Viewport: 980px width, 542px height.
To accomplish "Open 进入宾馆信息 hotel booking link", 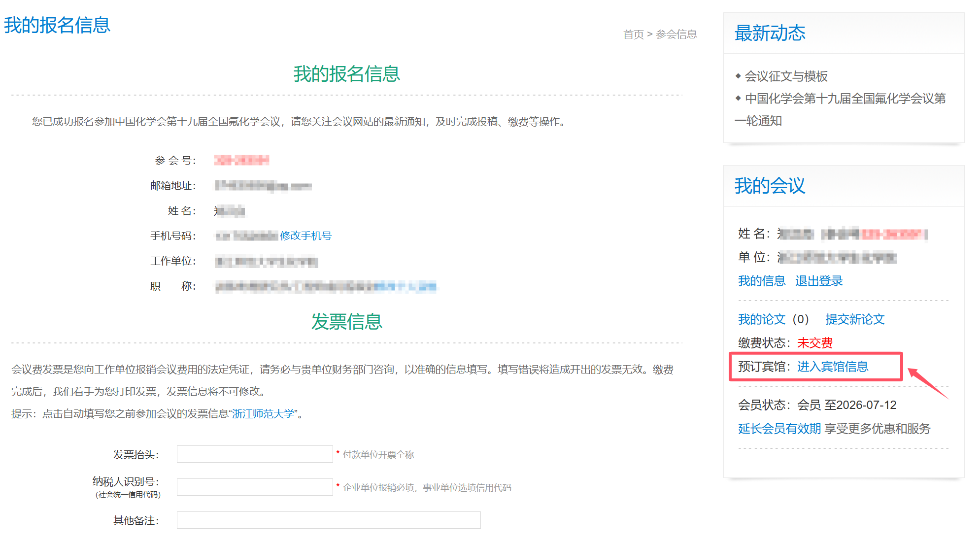I will 832,367.
